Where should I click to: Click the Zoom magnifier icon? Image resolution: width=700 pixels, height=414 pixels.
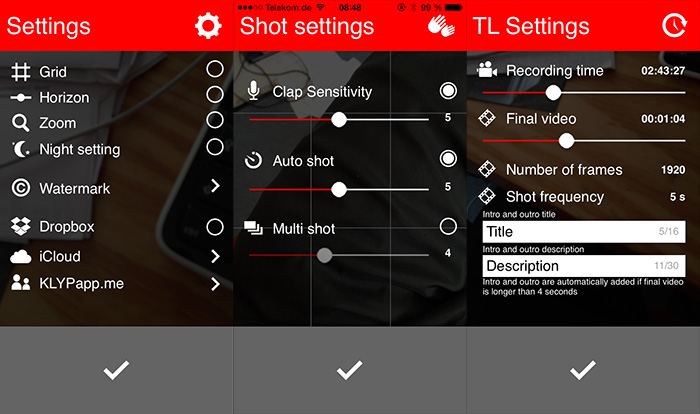coord(21,123)
